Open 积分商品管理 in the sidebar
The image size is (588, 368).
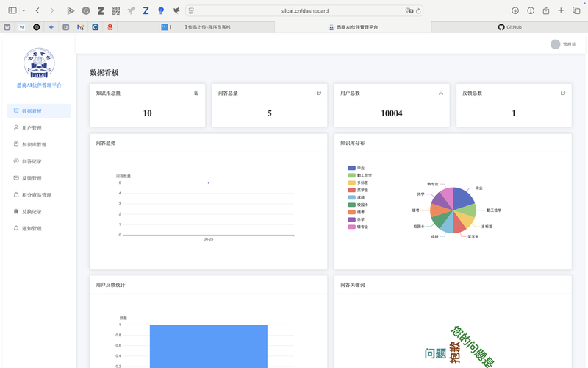[x=39, y=195]
